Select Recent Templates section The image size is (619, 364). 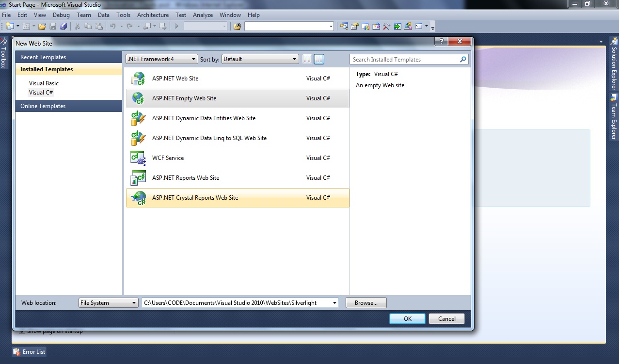(69, 57)
